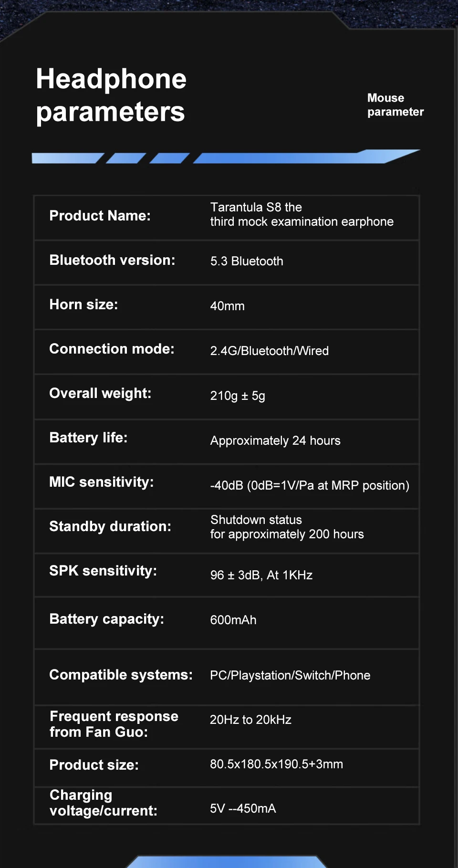Click the 5.3 Bluetooth value

[247, 261]
